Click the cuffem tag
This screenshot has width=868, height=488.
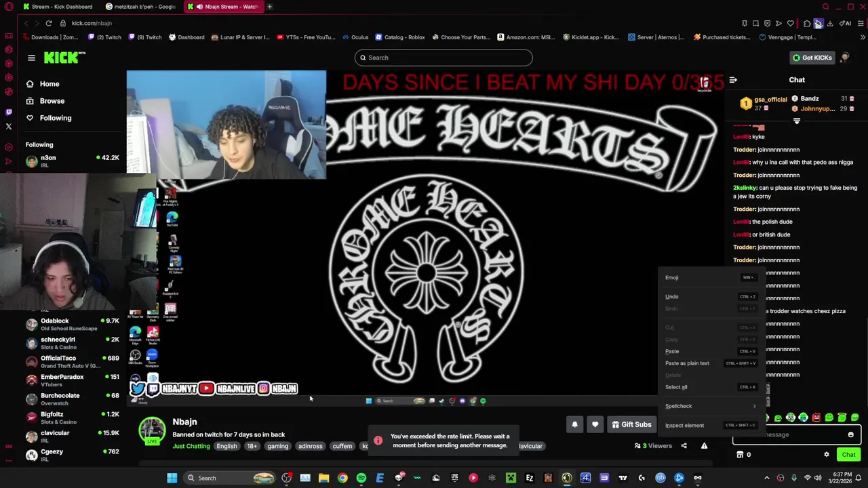(342, 446)
